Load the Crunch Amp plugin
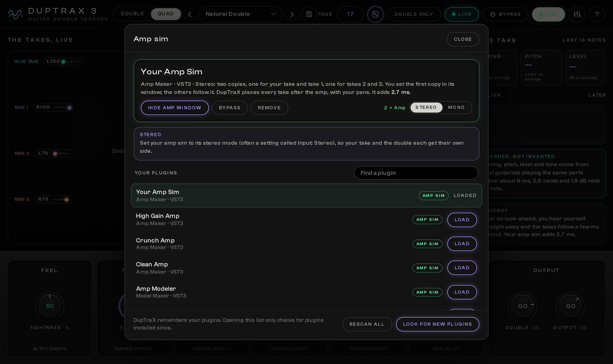The height and width of the screenshot is (364, 613). pos(462,244)
